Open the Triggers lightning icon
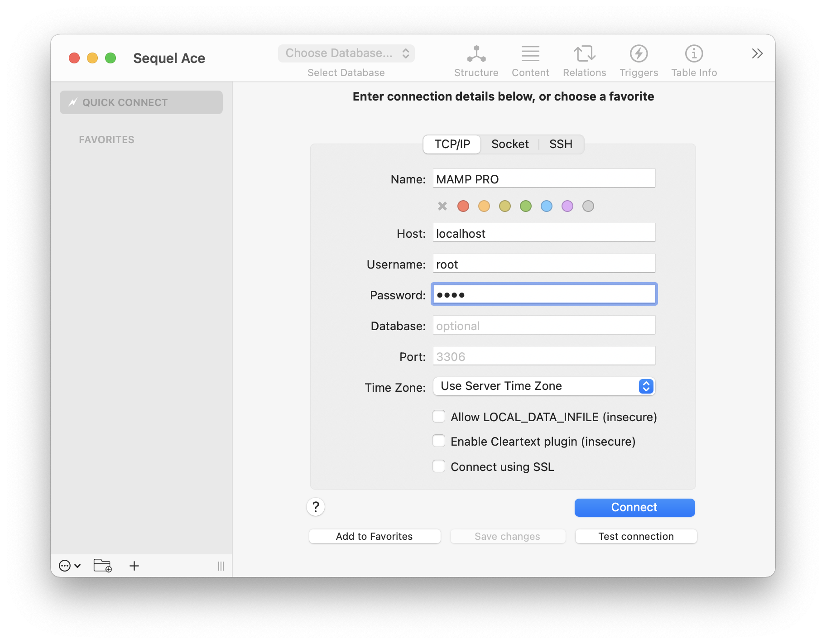This screenshot has width=826, height=644. (639, 54)
